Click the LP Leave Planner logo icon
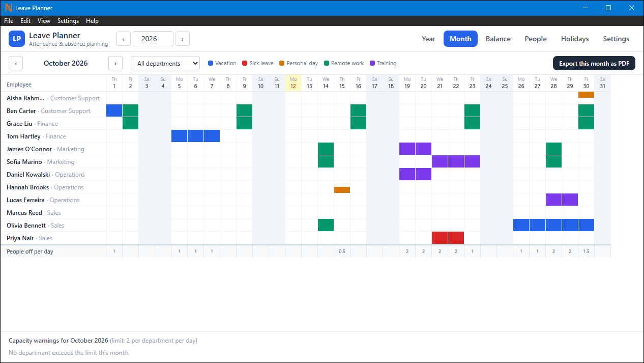 coord(17,39)
